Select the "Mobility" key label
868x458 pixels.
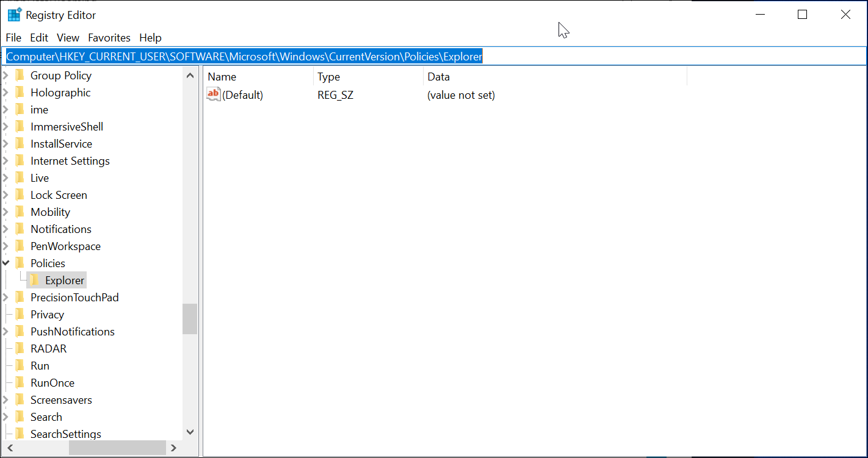pyautogui.click(x=50, y=212)
